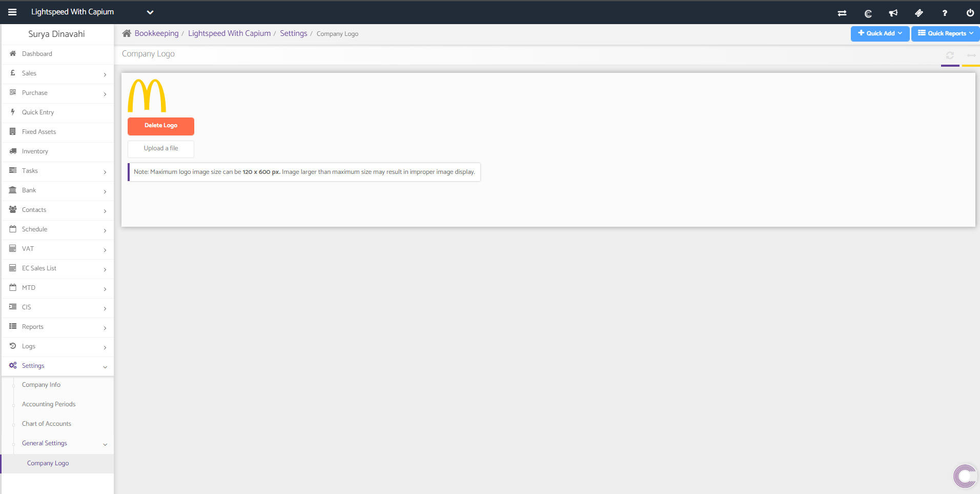Click the Tasks list icon
Image resolution: width=980 pixels, height=494 pixels.
pyautogui.click(x=13, y=170)
